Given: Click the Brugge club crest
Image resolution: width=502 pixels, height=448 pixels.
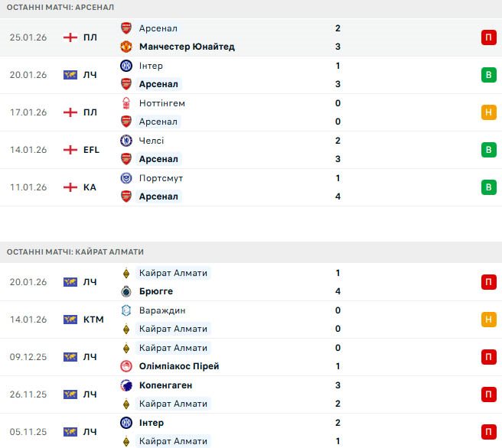Looking at the screenshot, I should point(126,291).
